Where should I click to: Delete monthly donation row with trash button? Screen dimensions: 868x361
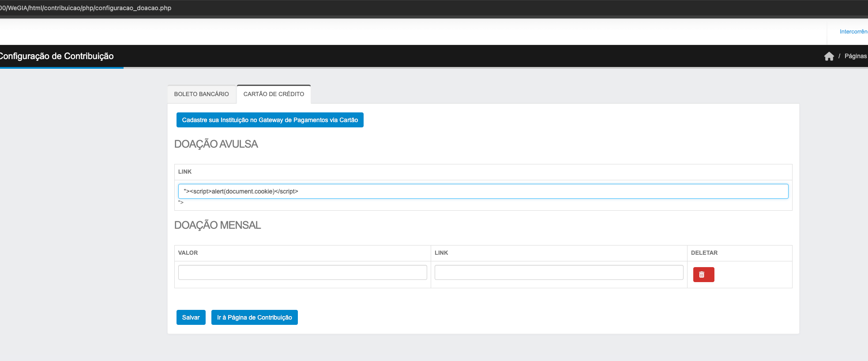click(703, 275)
